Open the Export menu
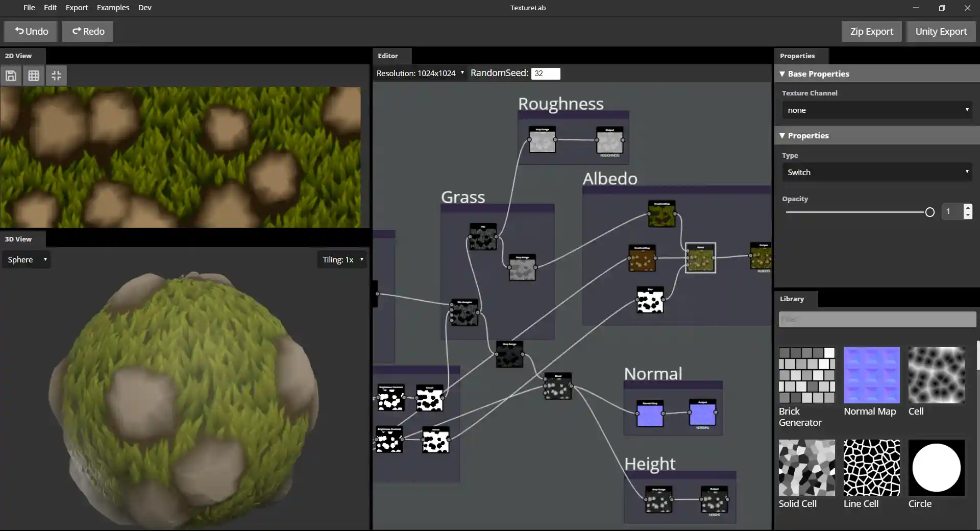 point(77,8)
